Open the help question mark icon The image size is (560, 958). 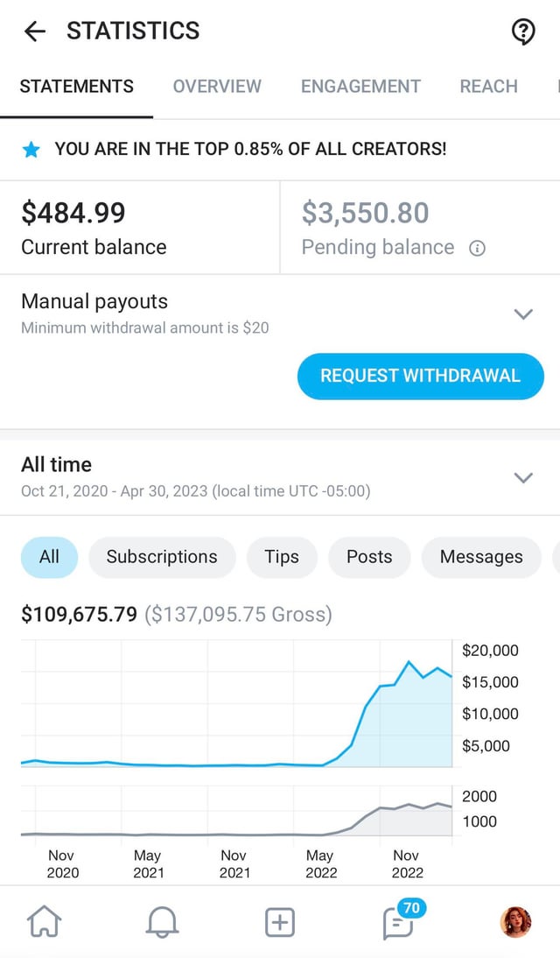(523, 31)
